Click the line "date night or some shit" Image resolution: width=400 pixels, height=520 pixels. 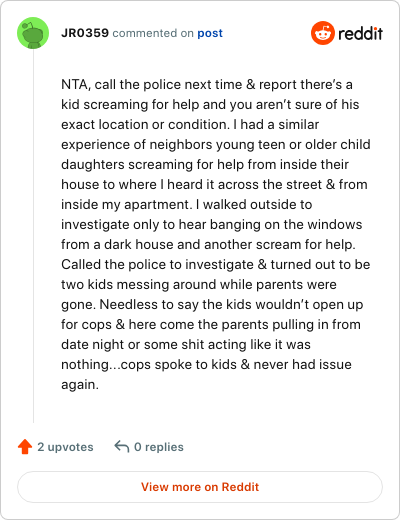pos(186,345)
